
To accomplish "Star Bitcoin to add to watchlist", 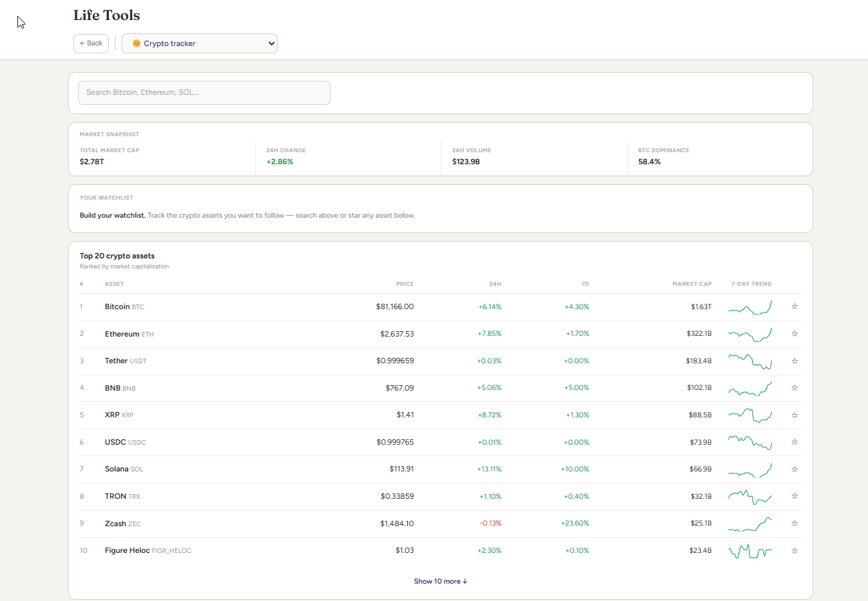I will tap(795, 307).
